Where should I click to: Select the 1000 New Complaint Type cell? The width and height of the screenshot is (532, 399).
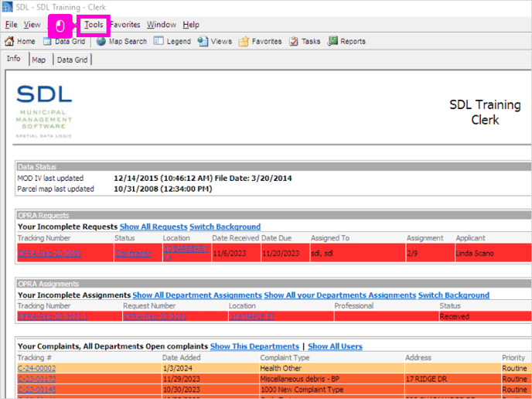coord(332,390)
